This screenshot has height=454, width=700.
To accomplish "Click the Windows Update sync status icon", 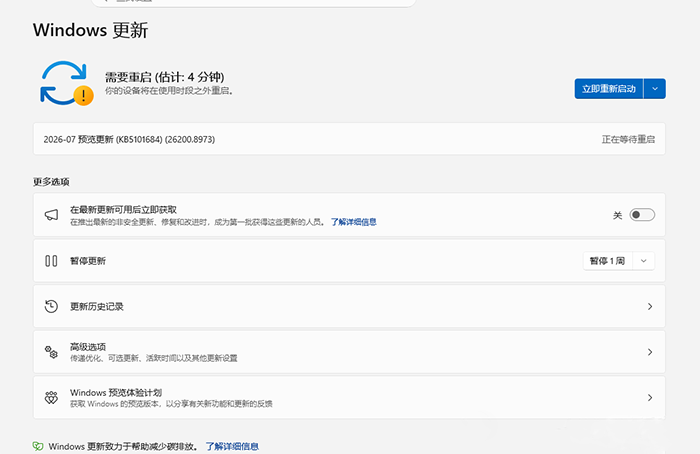I will pos(67,83).
